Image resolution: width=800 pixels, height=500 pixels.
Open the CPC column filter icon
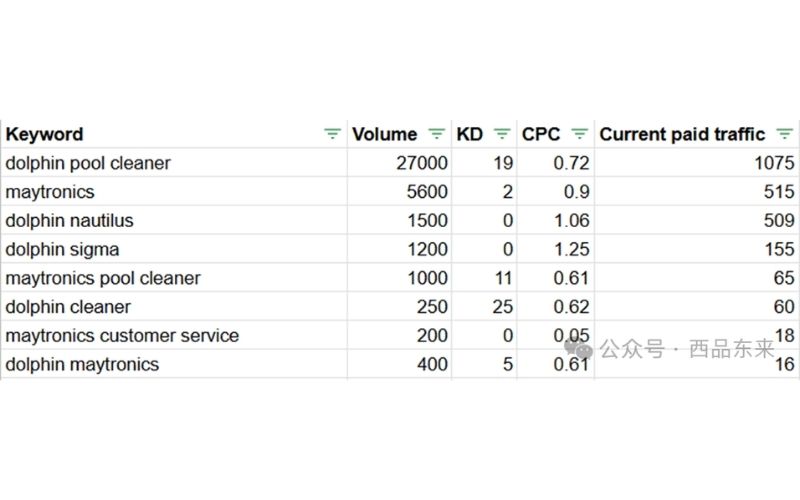tap(579, 134)
